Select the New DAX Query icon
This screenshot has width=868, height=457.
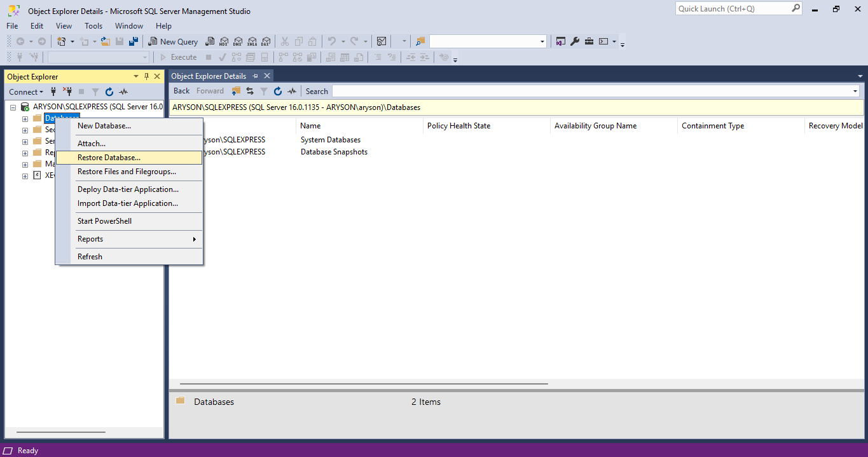[x=266, y=41]
